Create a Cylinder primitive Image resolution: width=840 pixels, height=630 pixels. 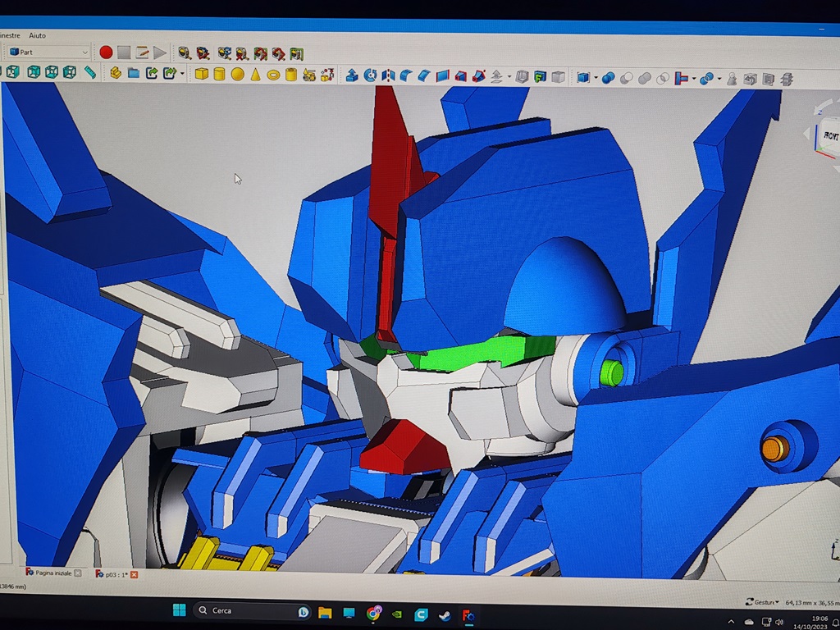click(x=219, y=74)
